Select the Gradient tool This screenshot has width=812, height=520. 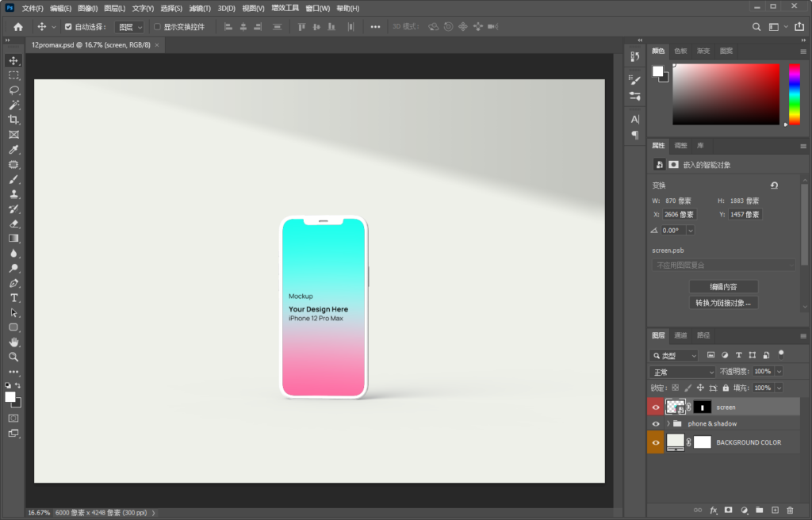pos(13,239)
